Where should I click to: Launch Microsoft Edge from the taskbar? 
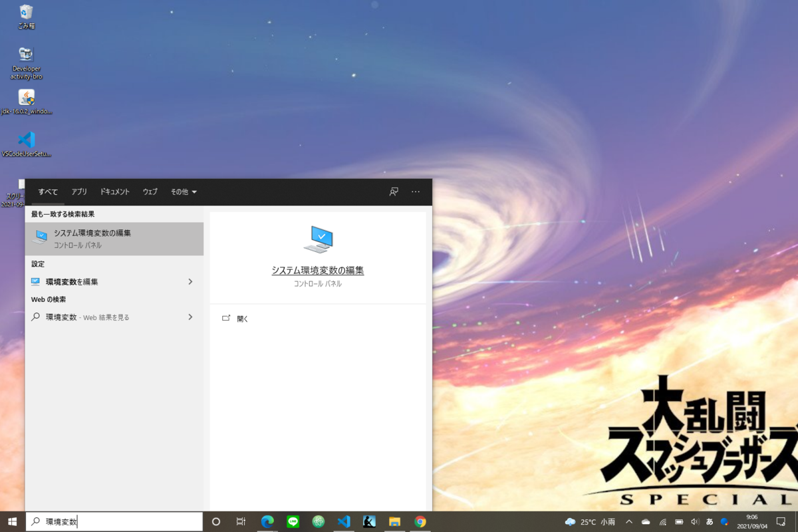pos(267,522)
